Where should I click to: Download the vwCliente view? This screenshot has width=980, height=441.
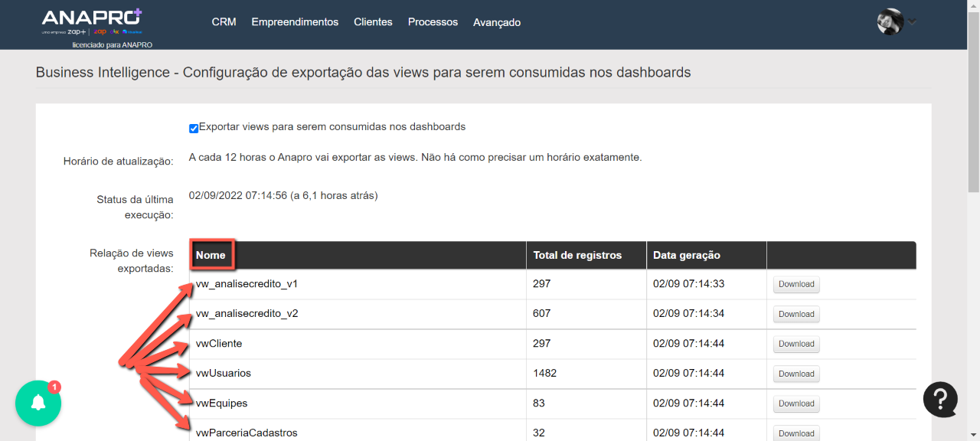(x=796, y=344)
